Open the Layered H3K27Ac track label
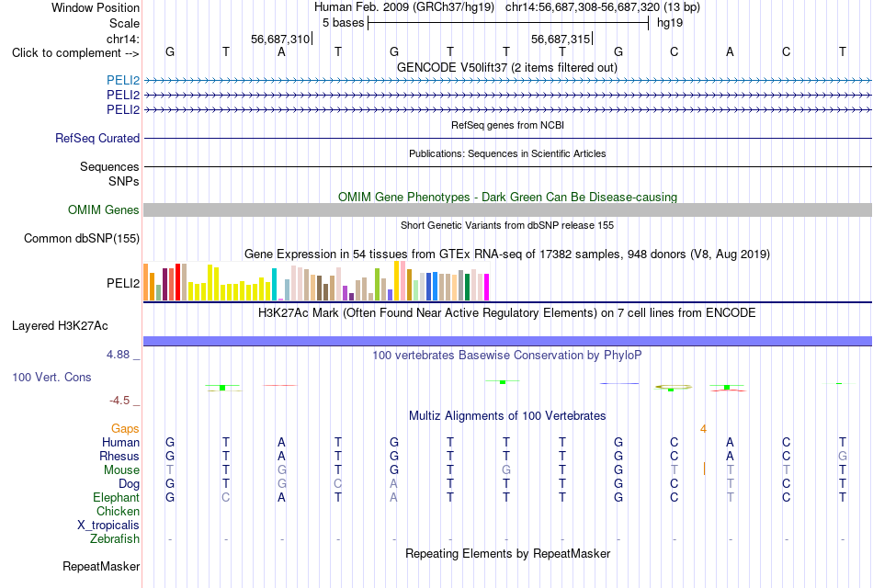Viewport: 873px width, 588px height. 60,326
